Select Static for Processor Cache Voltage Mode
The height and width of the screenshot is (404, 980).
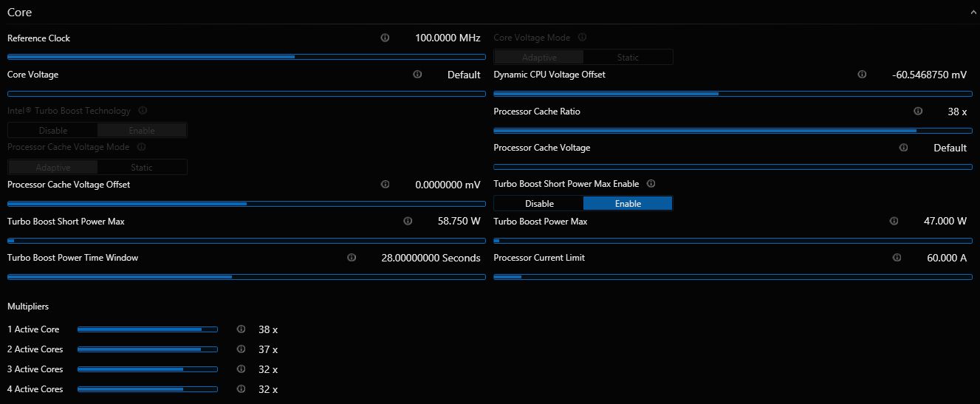(x=142, y=168)
